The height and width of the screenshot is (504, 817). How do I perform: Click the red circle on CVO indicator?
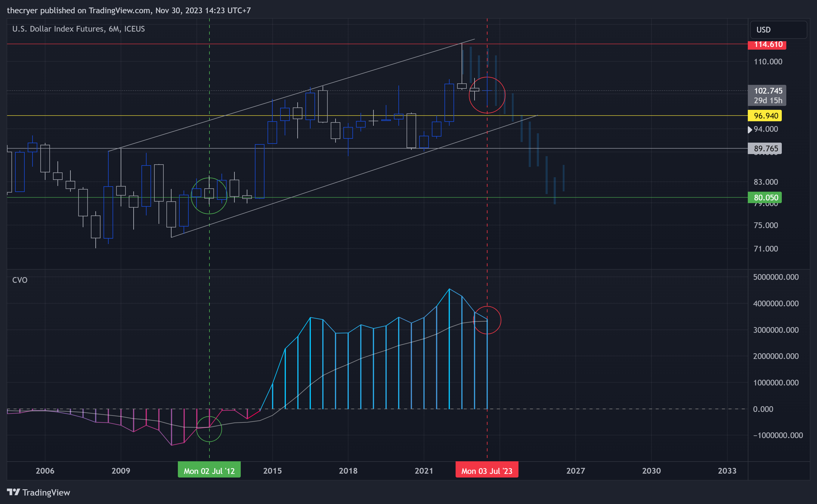[x=487, y=320]
